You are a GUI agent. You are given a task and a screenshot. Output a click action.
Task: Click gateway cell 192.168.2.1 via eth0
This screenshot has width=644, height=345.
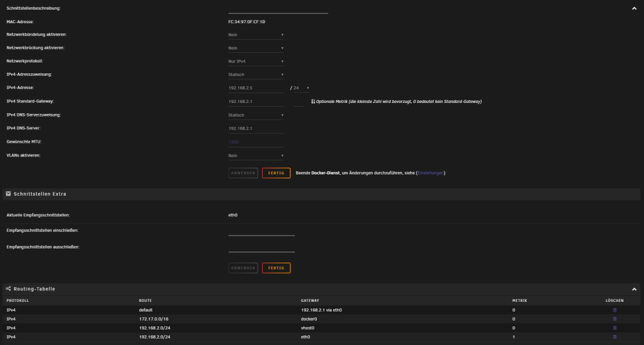[321, 310]
